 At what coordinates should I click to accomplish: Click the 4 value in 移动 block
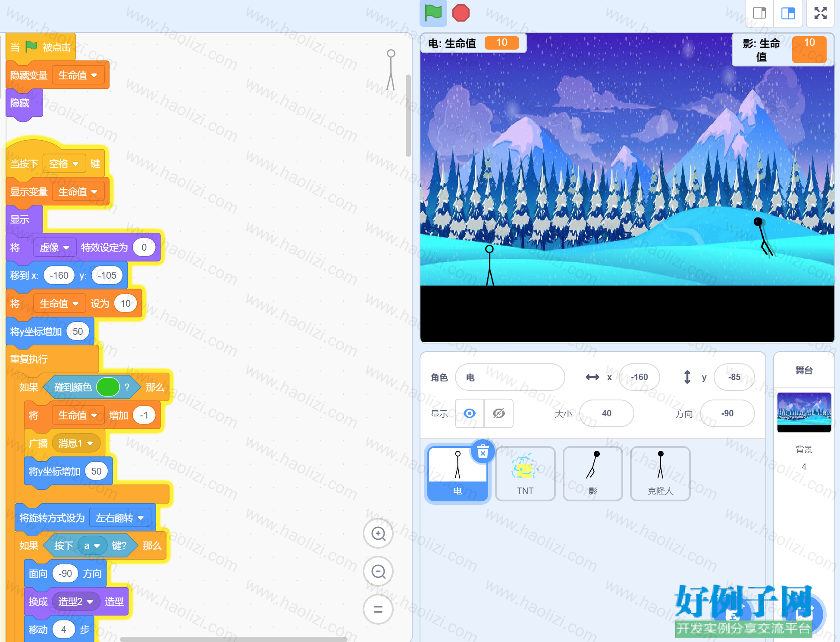64,629
